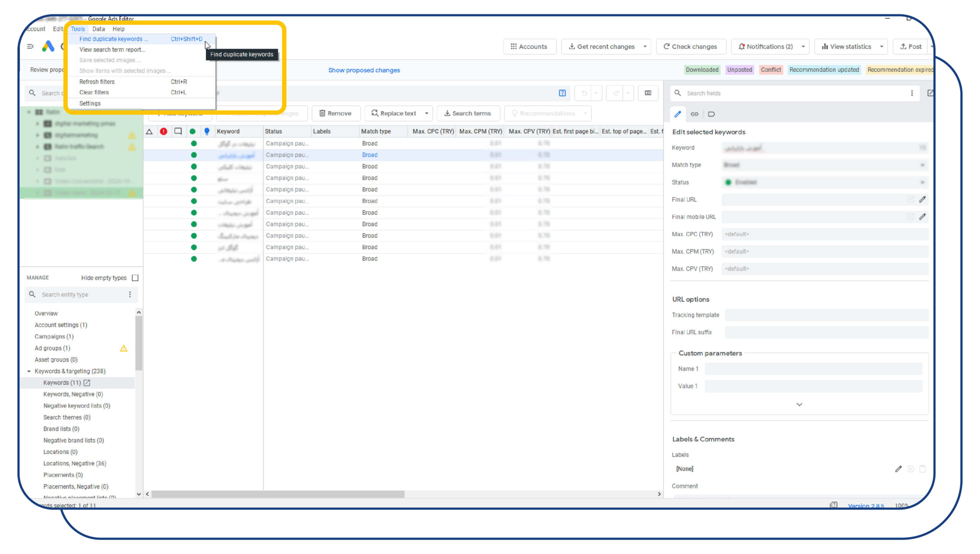Choose View search term report menu entry
Screen dimensions: 980x554
142,50
